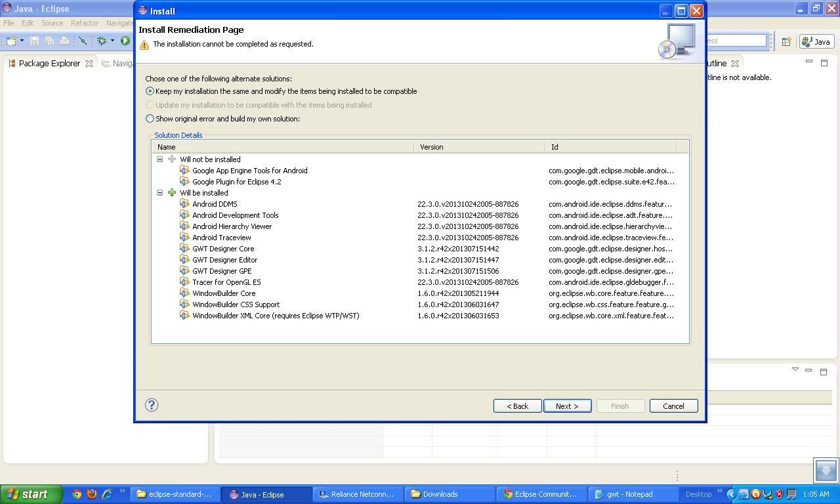Sort by the Version column header
Viewport: 840px width, 504px height.
[x=480, y=147]
